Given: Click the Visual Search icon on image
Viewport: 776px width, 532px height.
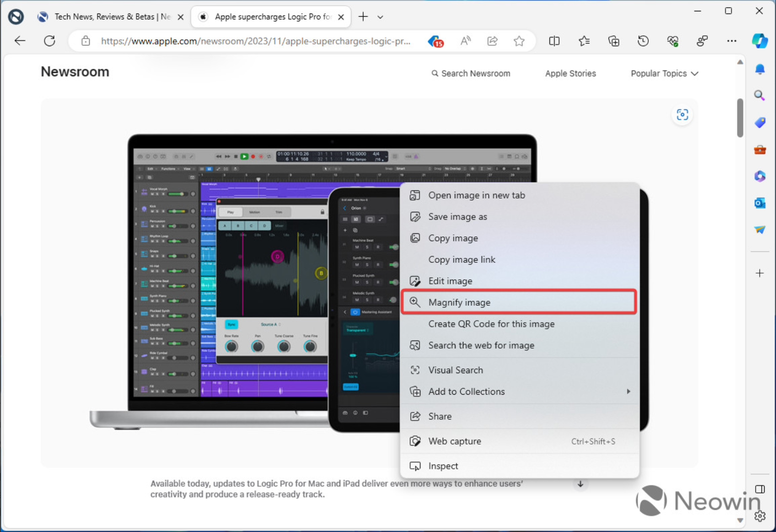Looking at the screenshot, I should (682, 115).
